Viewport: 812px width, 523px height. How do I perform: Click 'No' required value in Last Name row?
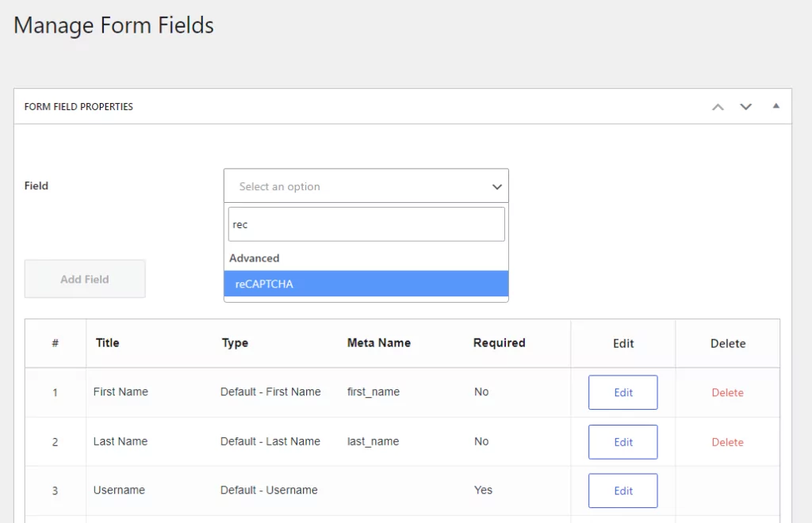tap(481, 441)
